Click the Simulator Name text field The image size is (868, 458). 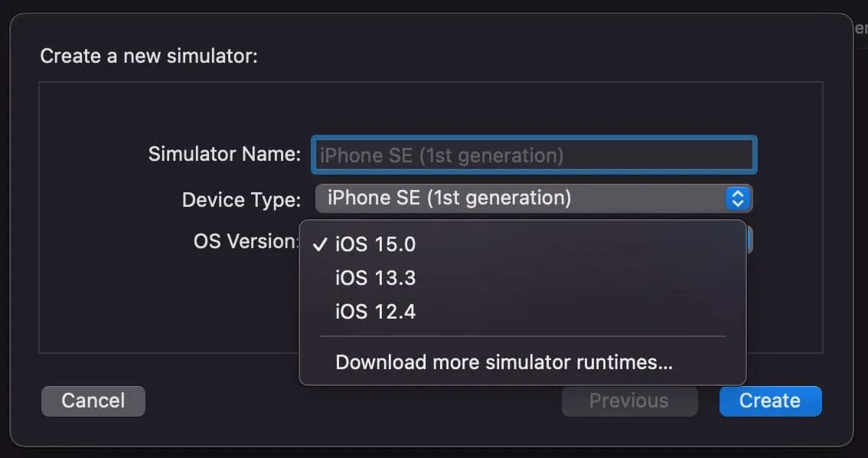click(534, 155)
